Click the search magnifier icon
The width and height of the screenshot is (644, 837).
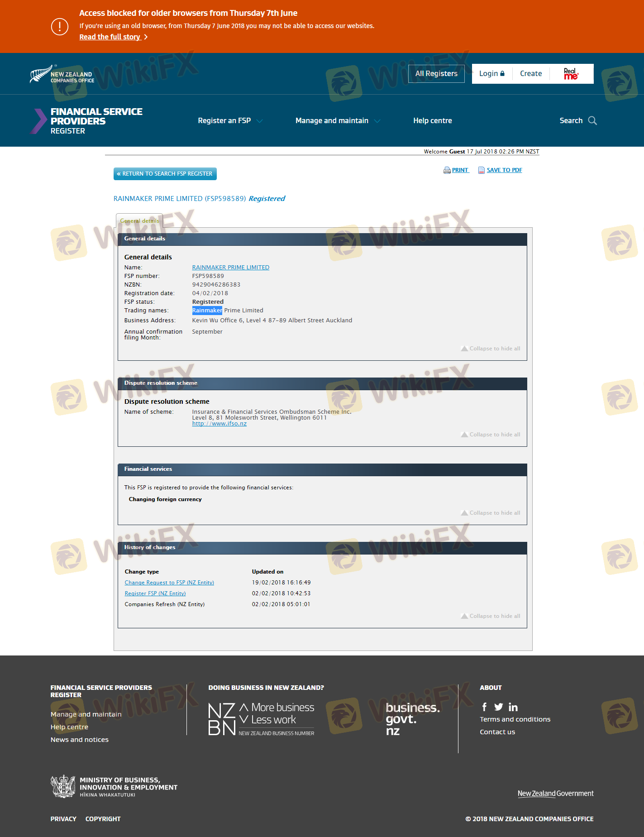(592, 120)
